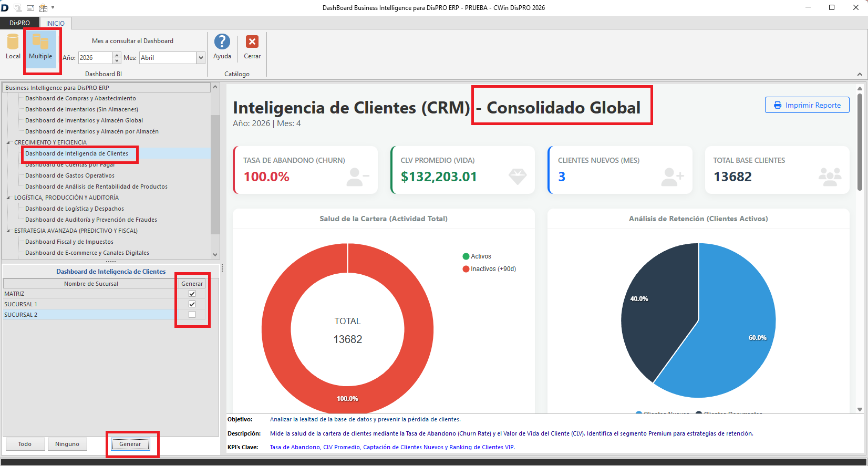Click the Generar column header
868x466 pixels.
pyautogui.click(x=192, y=284)
